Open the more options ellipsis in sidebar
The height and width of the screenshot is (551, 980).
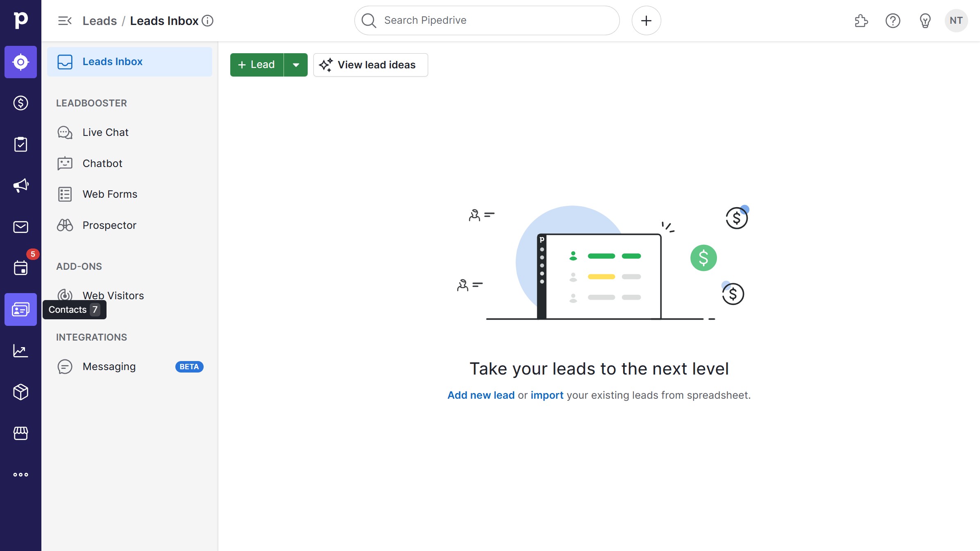click(x=20, y=475)
